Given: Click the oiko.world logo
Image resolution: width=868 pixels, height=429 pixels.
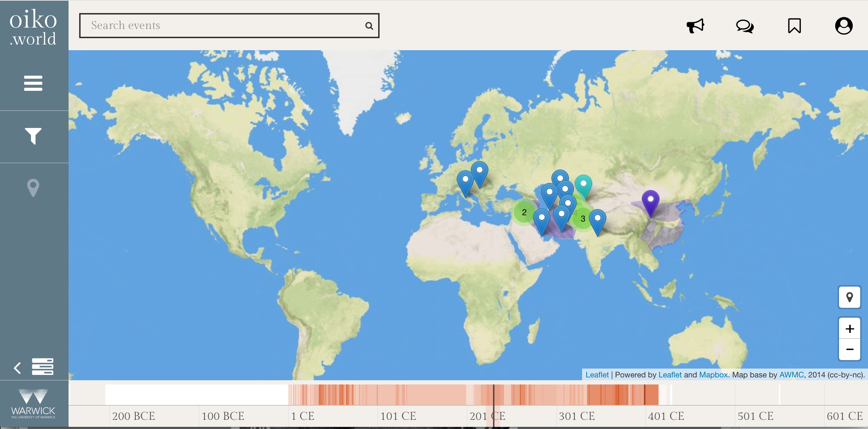Looking at the screenshot, I should coord(33,28).
